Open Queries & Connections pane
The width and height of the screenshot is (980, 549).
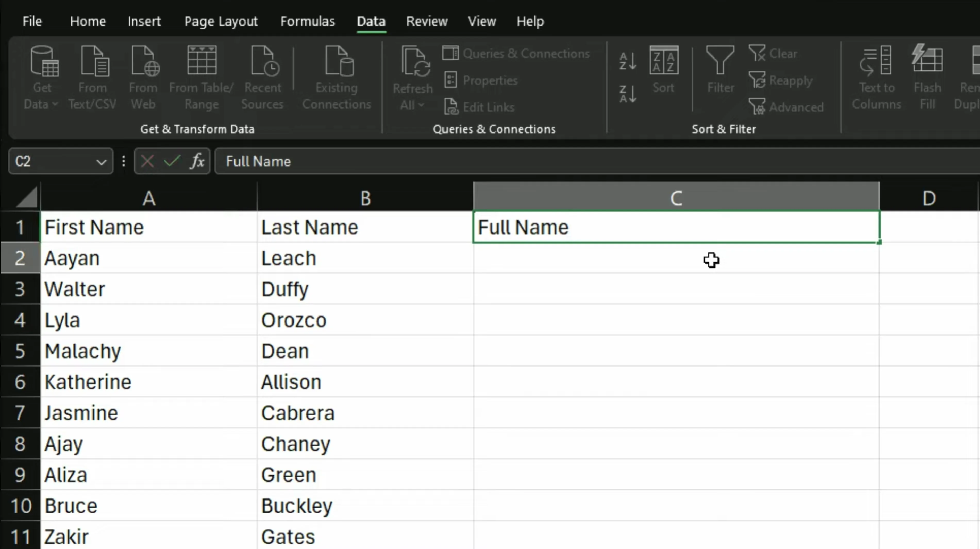(x=516, y=54)
